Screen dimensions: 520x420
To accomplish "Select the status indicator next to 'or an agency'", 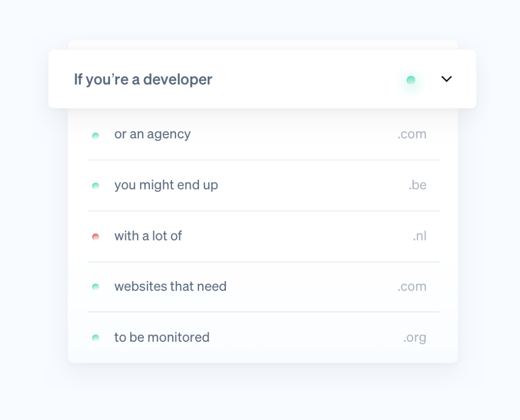I will coord(96,134).
